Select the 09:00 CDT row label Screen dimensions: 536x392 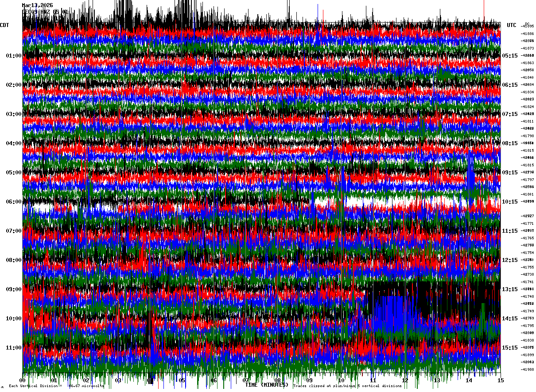point(13,289)
